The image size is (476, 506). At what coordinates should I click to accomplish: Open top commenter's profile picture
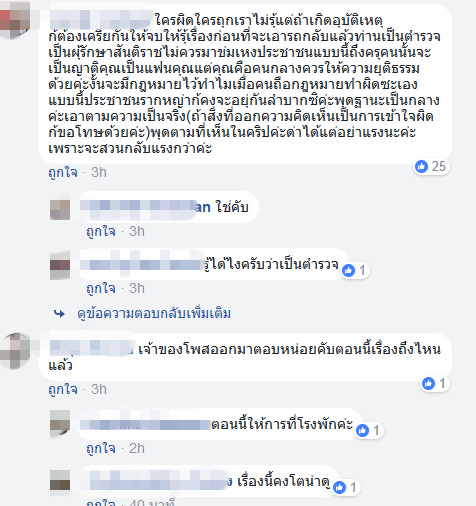(x=14, y=19)
